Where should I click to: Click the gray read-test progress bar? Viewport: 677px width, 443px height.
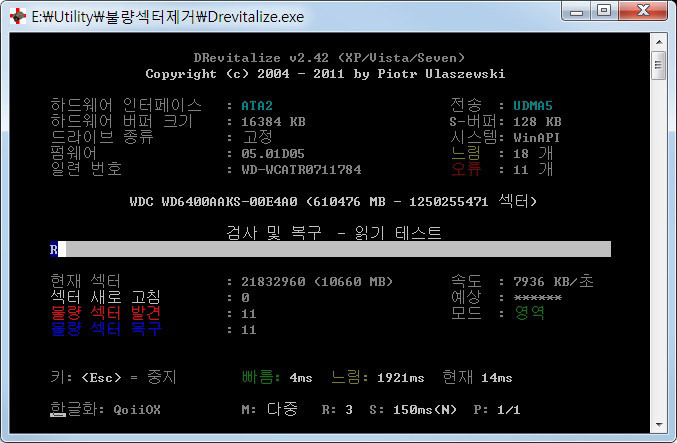[330, 249]
